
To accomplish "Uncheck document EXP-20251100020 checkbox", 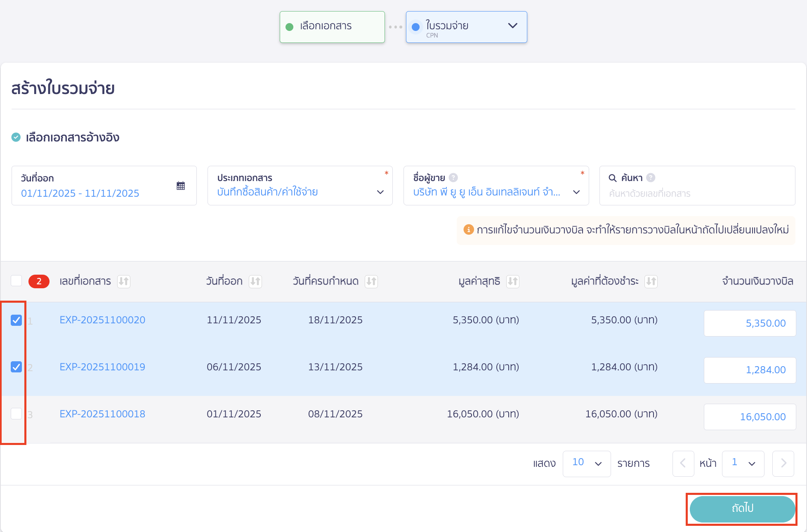I will tap(17, 320).
